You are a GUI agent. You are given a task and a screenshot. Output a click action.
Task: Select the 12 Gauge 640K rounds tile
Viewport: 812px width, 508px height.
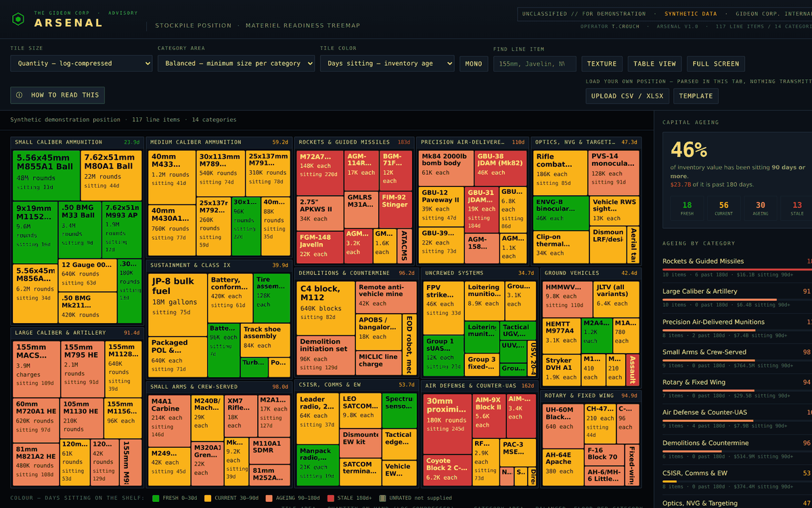point(87,275)
